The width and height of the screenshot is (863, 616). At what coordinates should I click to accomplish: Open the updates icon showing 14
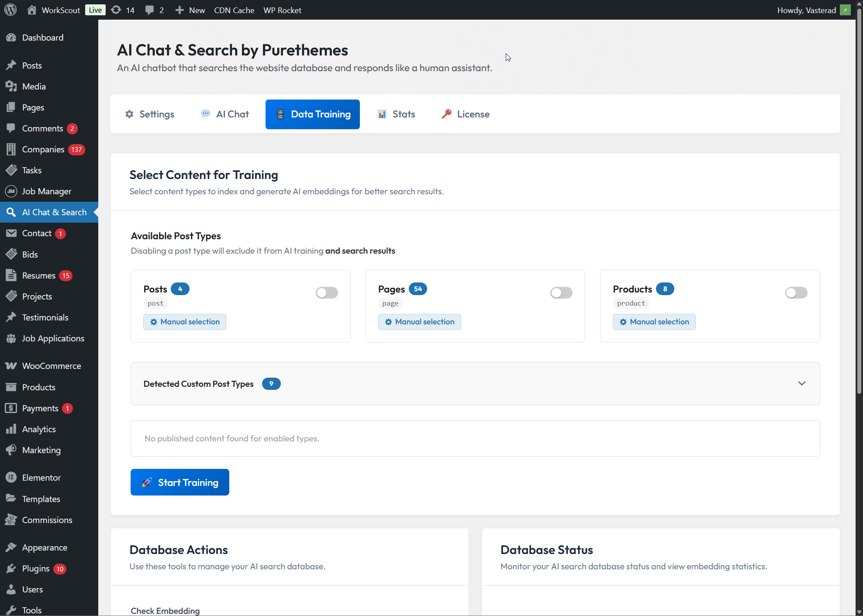116,10
